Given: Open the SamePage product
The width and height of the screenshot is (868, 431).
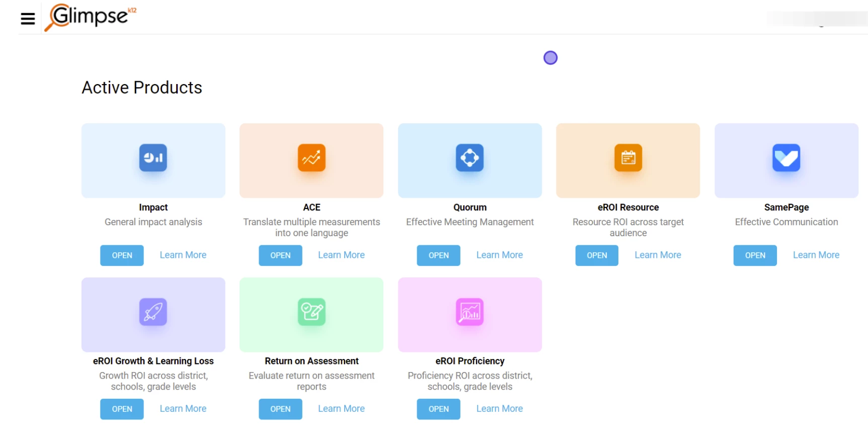Looking at the screenshot, I should point(755,255).
